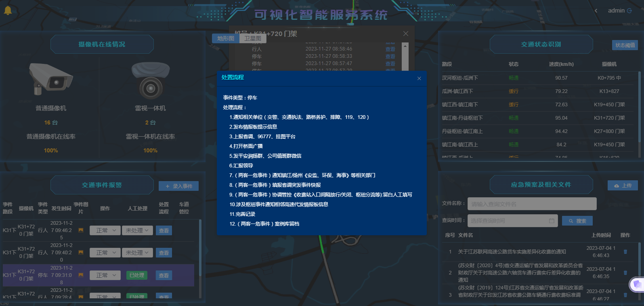644x306 pixels.
Task: Open file starting (苏交财〔2020〕4号)
Action: pyautogui.click(x=520, y=272)
